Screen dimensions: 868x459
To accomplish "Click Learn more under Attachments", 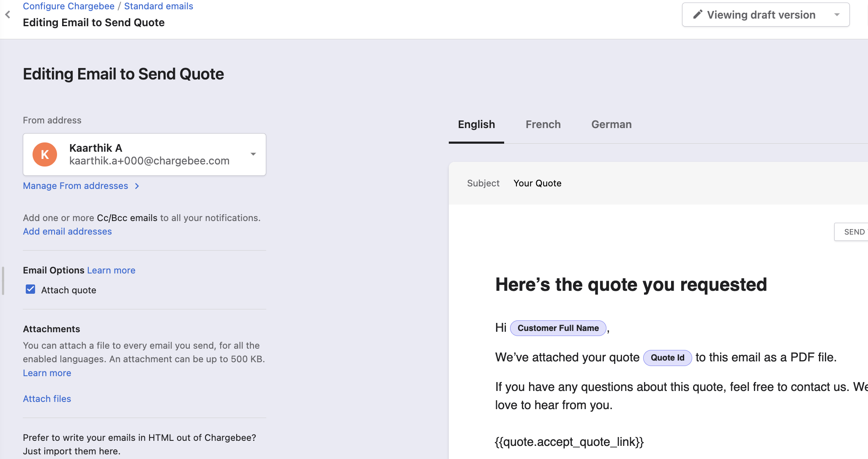I will 47,373.
